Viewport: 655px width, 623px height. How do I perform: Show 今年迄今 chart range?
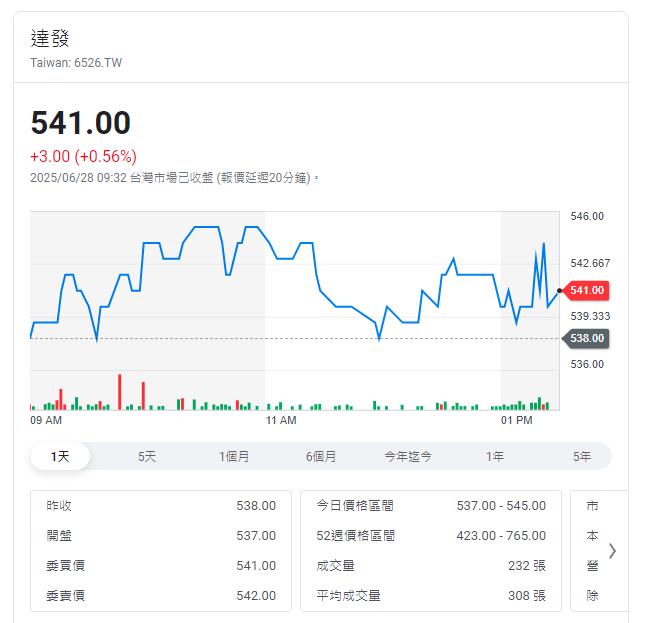(x=408, y=456)
